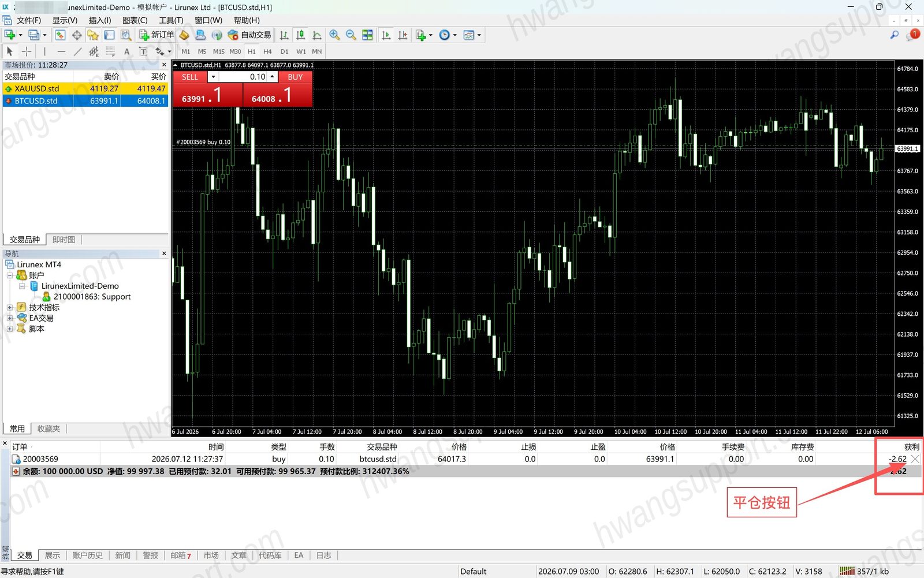Open the 图表(C) menu
Viewport: 924px width, 578px height.
coord(135,20)
